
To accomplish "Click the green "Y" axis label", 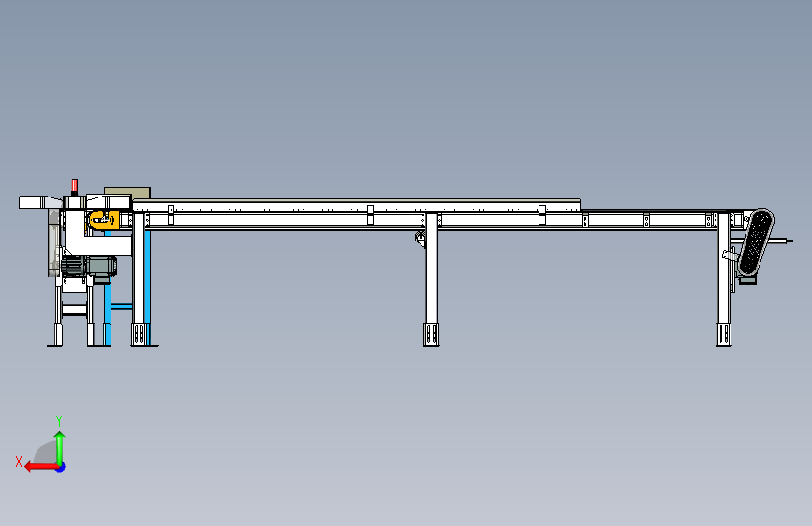I will point(59,420).
